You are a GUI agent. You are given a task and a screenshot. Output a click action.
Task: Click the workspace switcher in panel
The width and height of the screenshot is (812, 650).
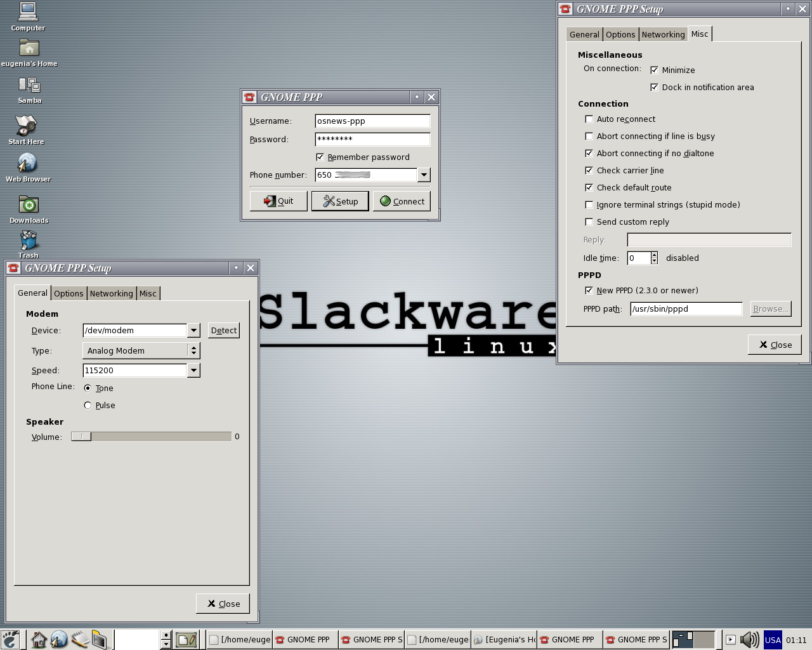693,639
